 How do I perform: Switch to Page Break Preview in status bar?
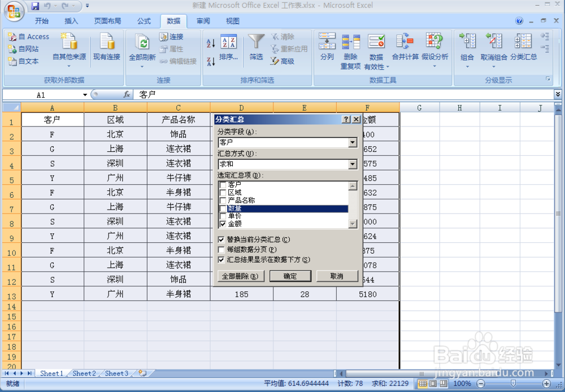(443, 384)
